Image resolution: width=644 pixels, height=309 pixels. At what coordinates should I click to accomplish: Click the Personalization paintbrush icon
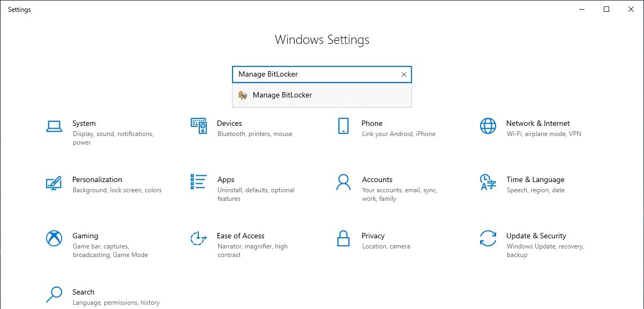coord(54,183)
